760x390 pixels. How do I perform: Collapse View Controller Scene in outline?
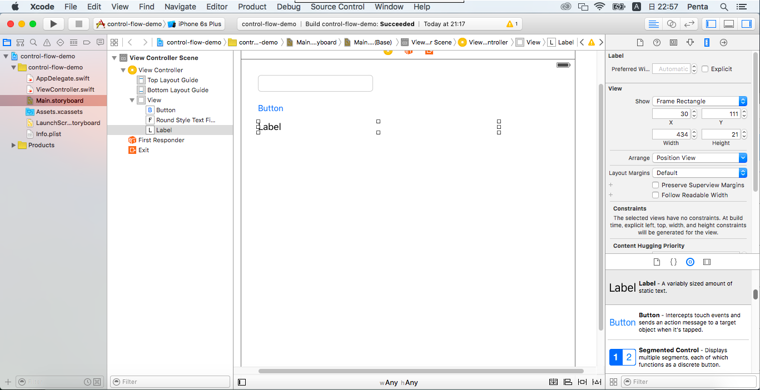click(x=114, y=58)
